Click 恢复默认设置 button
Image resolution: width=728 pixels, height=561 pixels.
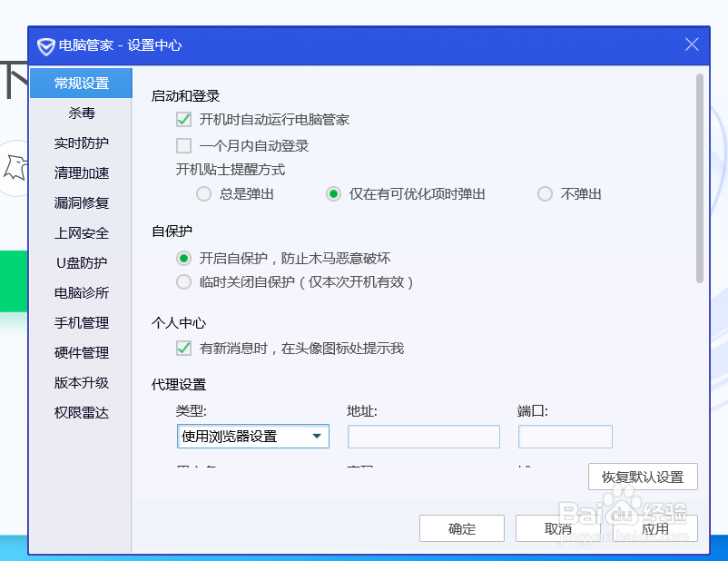coord(643,477)
